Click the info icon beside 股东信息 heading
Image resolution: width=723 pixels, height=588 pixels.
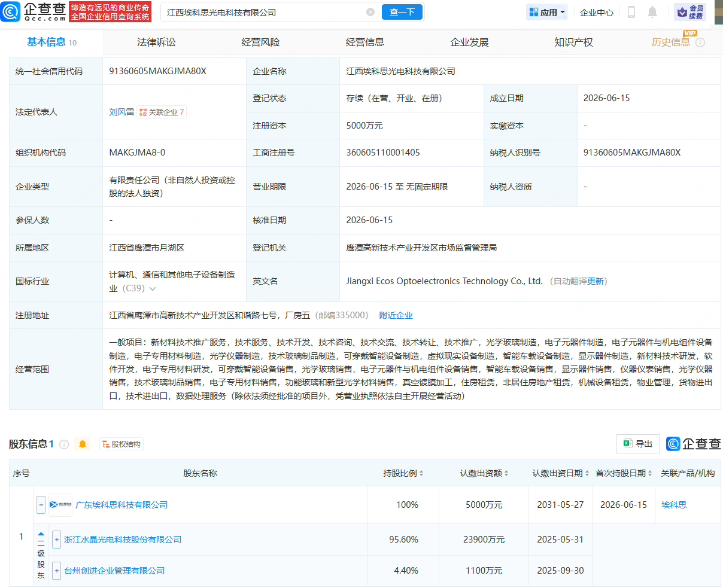pyautogui.click(x=64, y=444)
